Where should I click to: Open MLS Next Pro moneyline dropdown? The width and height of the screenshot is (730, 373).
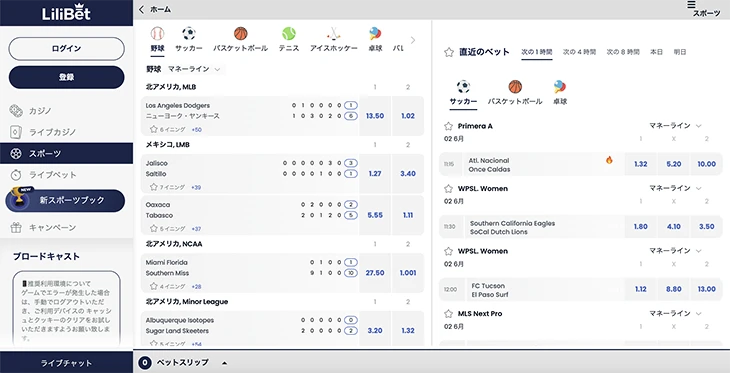(676, 313)
